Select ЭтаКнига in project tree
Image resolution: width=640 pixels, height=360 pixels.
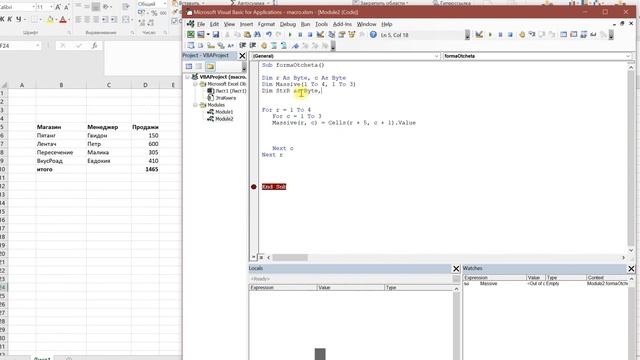tap(222, 98)
